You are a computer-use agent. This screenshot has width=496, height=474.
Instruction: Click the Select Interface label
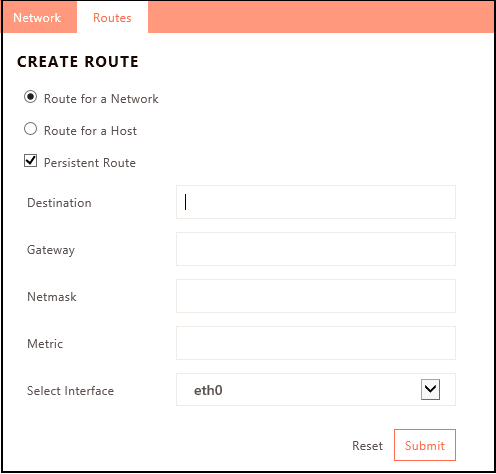pos(70,391)
